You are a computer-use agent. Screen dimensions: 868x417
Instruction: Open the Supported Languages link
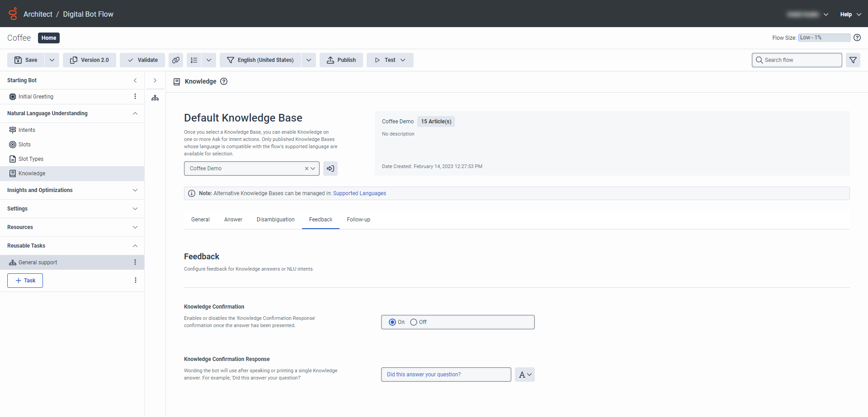[x=359, y=193]
